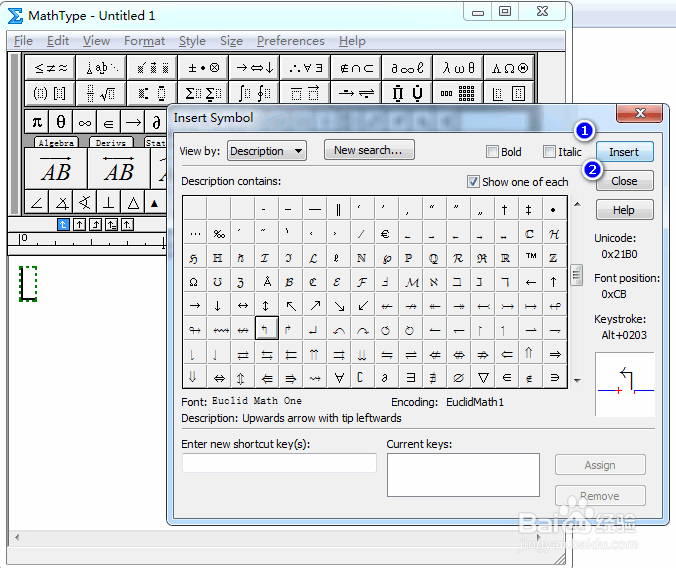Open the miscellaneous symbols palette
This screenshot has width=676, height=568.
[x=407, y=68]
